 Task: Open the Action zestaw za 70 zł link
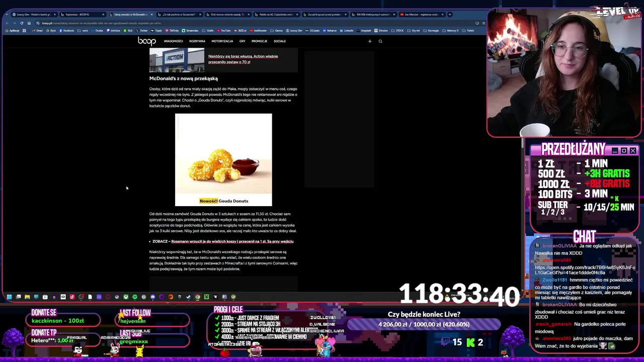[243, 59]
